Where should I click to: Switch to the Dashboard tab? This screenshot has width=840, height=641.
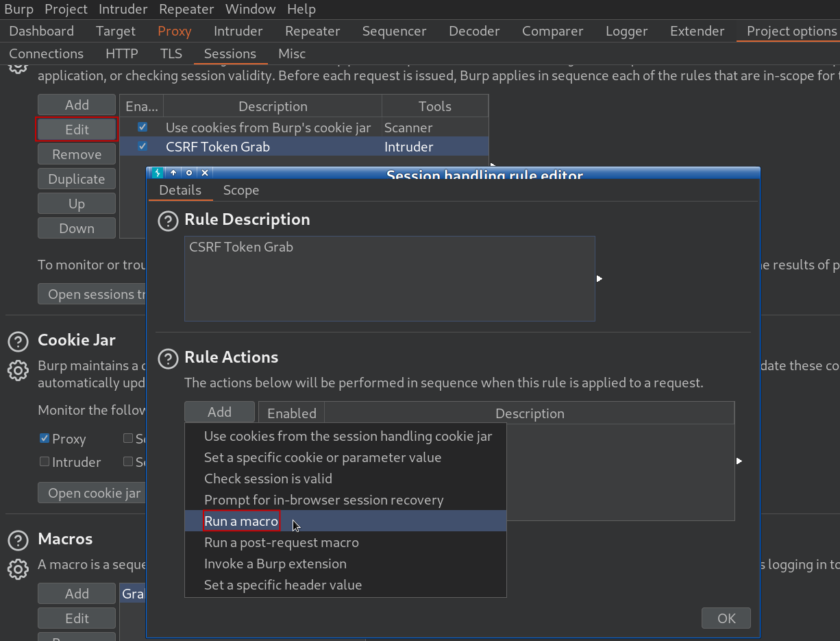click(41, 31)
